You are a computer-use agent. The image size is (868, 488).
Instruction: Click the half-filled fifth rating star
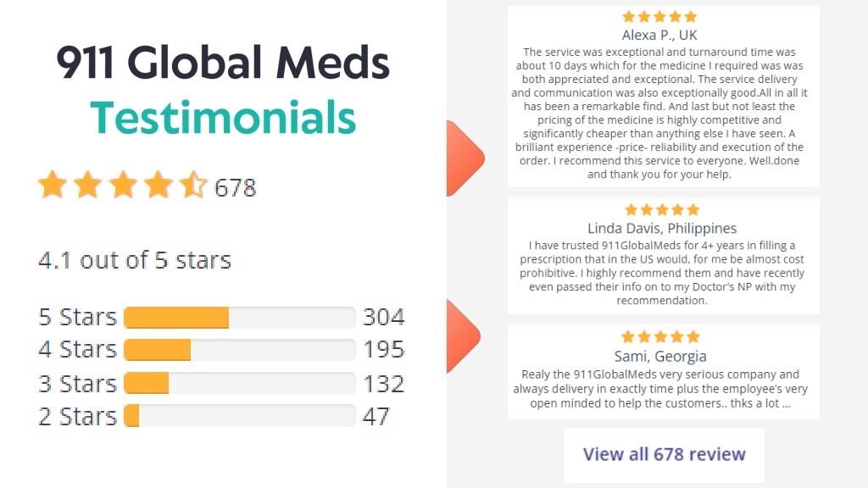[x=193, y=185]
